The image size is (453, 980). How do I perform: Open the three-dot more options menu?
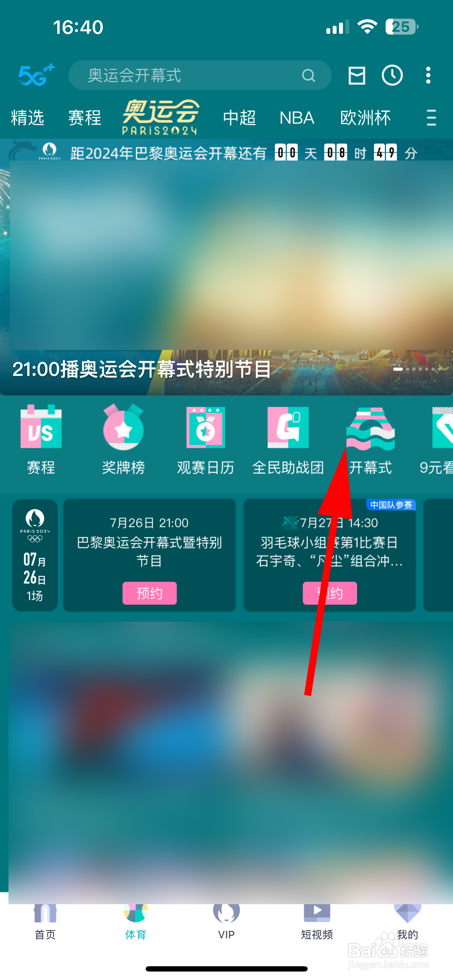pyautogui.click(x=428, y=75)
